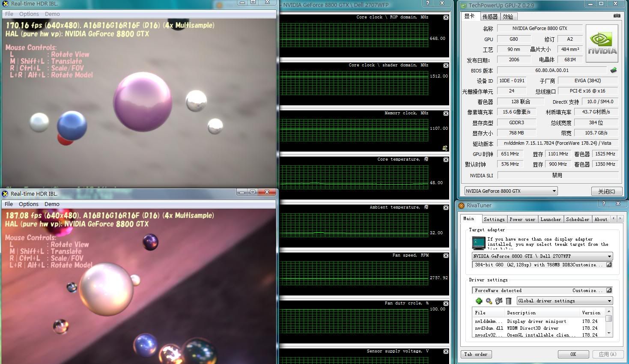Click the driver file list scrollbar down arrow
This screenshot has width=629, height=364.
pyautogui.click(x=609, y=333)
